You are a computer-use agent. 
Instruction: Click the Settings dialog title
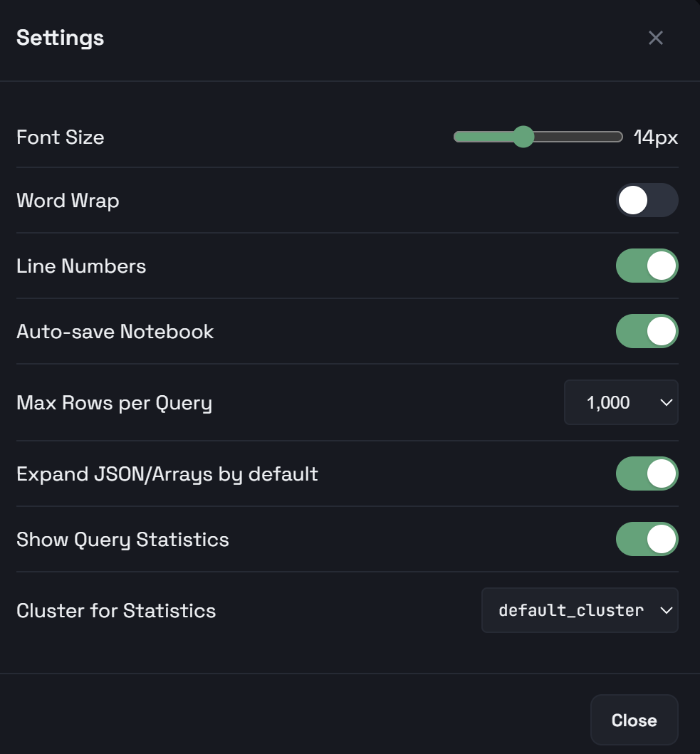pos(60,38)
